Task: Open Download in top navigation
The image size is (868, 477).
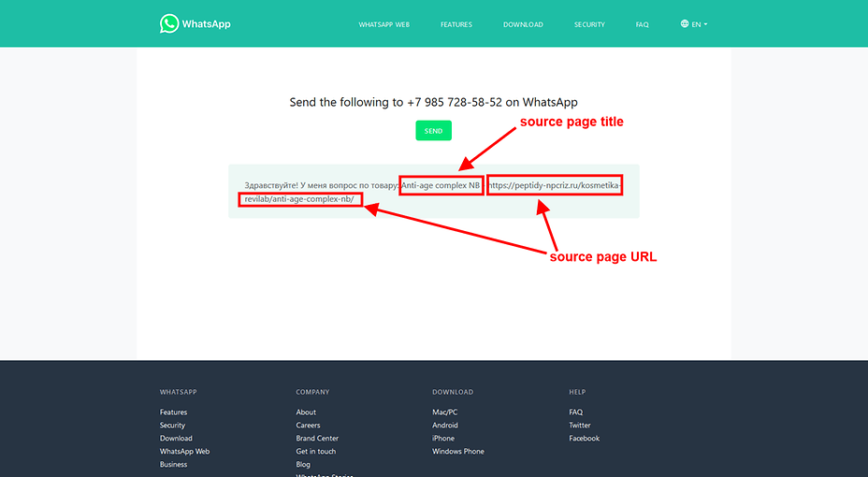Action: tap(523, 24)
